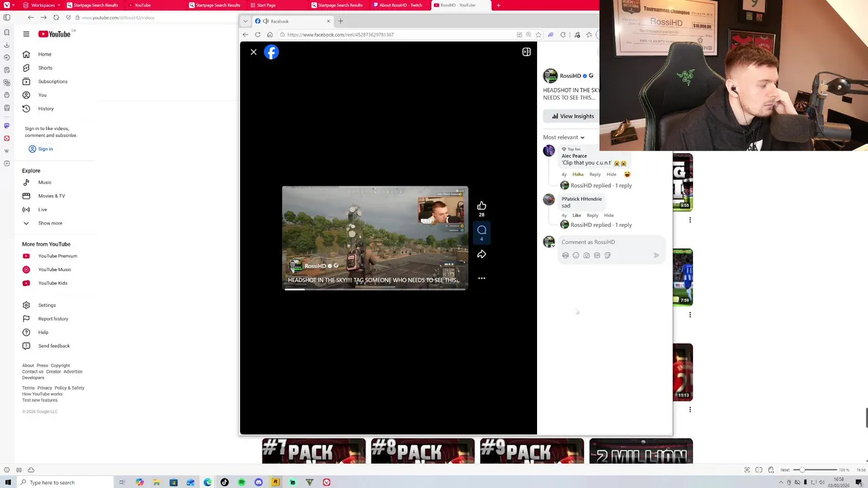Bookmark the Facebook page with star icon
This screenshot has height=488, width=868.
(x=538, y=35)
